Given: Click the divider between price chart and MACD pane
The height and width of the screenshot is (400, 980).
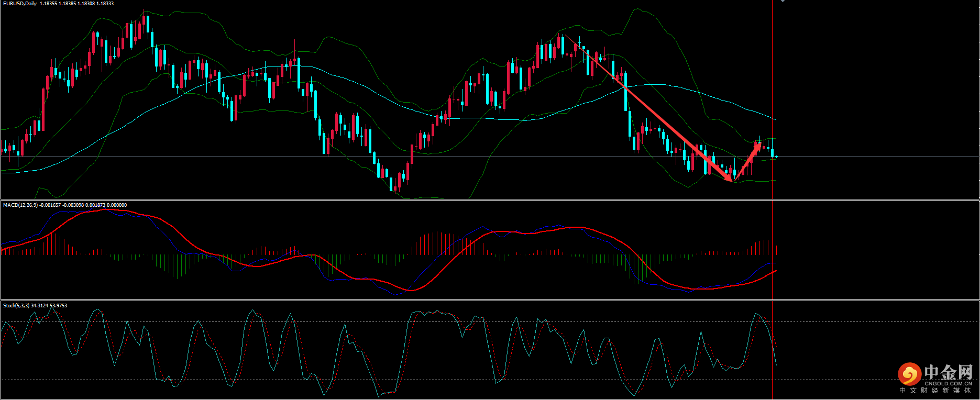Looking at the screenshot, I should point(490,199).
